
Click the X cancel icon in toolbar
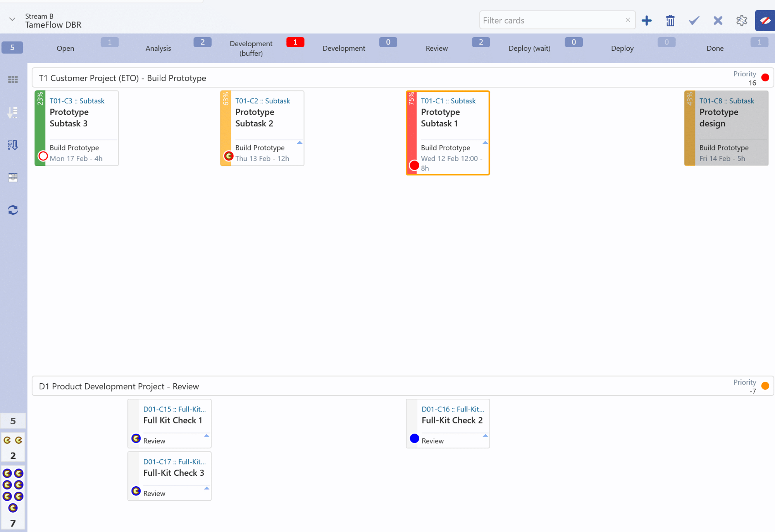(x=718, y=21)
